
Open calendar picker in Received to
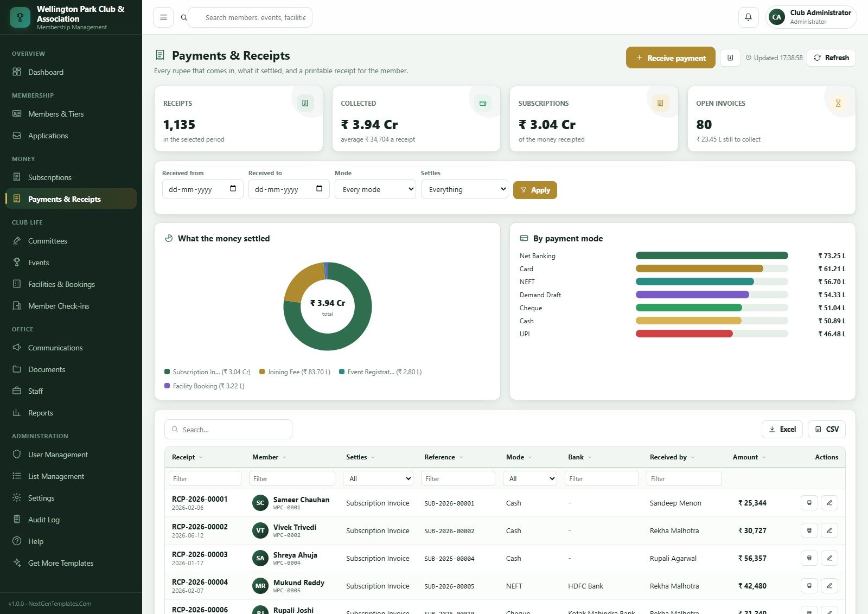pyautogui.click(x=319, y=189)
